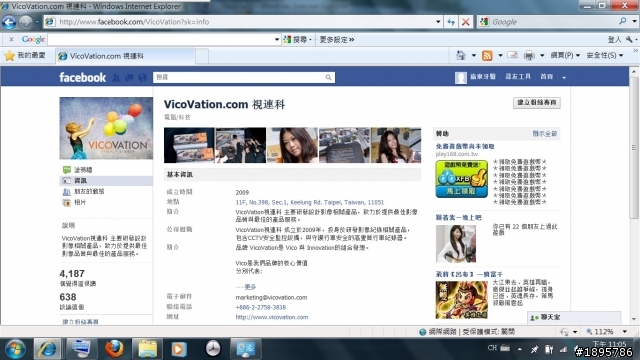
Task: Open the address bar URL history dropdown
Action: (x=438, y=22)
